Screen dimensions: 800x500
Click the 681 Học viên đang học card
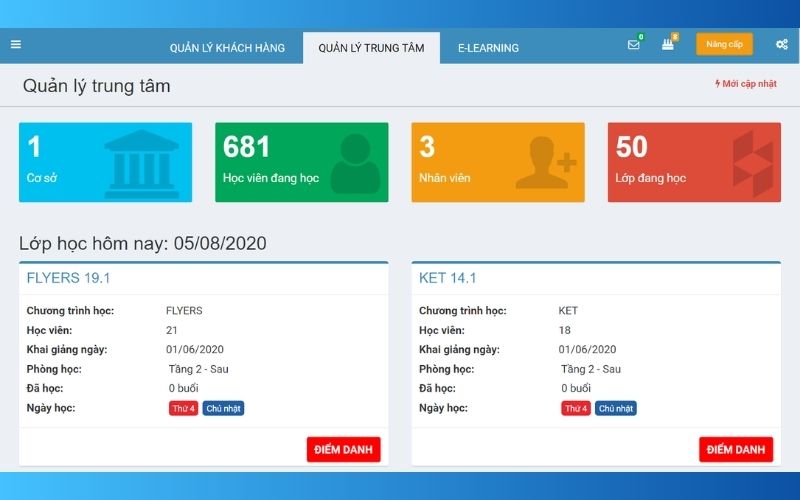point(301,162)
